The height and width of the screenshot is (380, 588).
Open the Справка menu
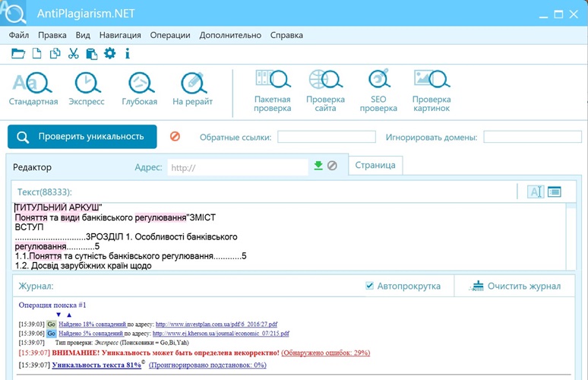[x=286, y=35]
